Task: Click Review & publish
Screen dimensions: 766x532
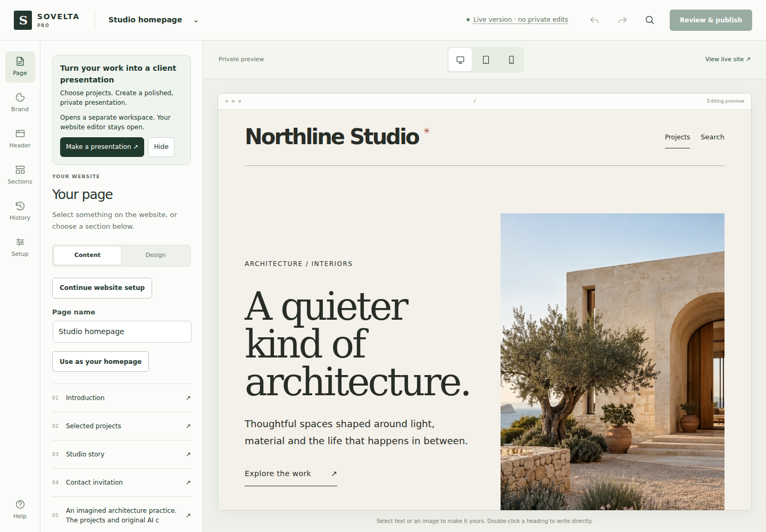Action: (711, 20)
